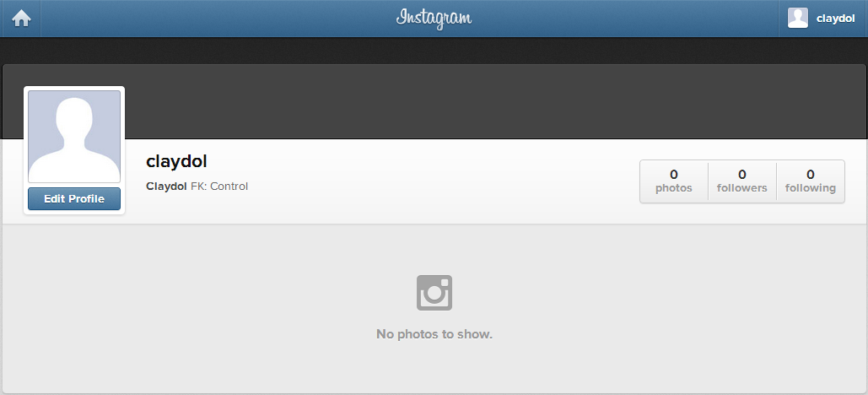The height and width of the screenshot is (395, 868).
Task: Click the FK: Control bio text
Action: click(219, 187)
